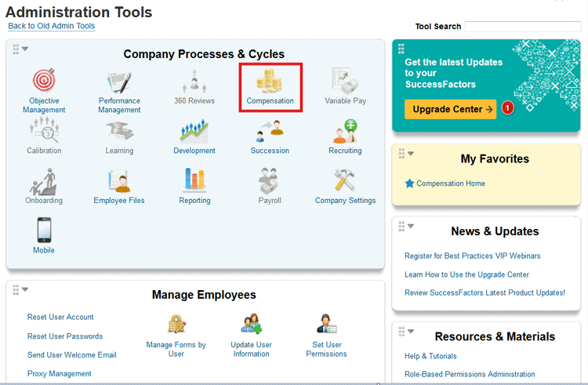Click the Set User Permissions icon
This screenshot has width=588, height=385.
[327, 324]
